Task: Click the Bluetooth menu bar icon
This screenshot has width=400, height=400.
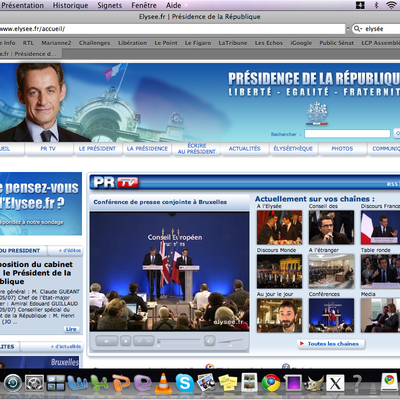Action: [376, 5]
